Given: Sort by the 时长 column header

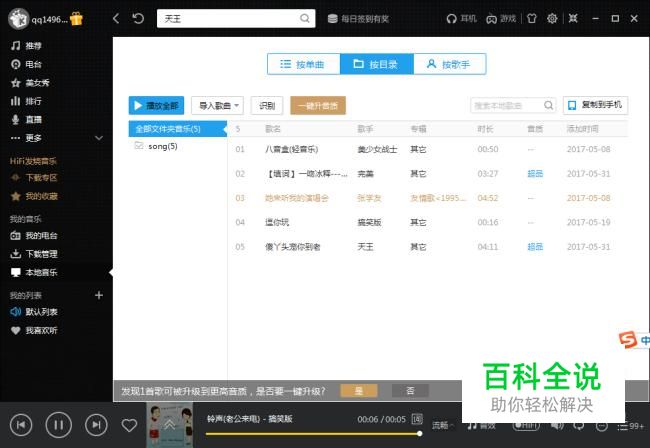Looking at the screenshot, I should click(x=485, y=129).
